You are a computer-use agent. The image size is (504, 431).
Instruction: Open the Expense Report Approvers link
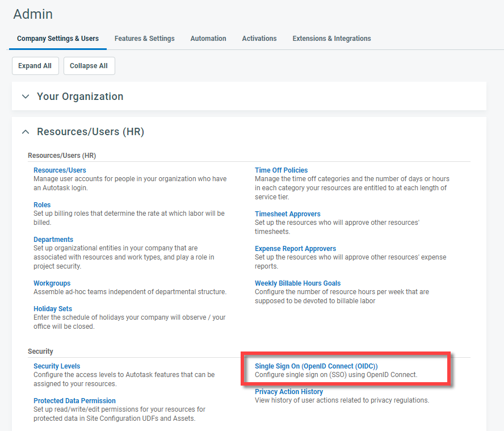point(295,249)
